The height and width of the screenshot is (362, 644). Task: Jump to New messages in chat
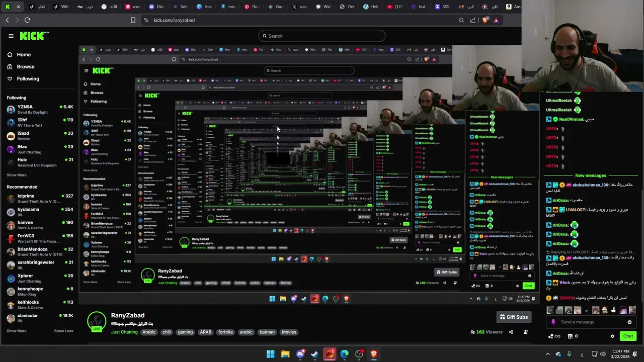coord(591,175)
